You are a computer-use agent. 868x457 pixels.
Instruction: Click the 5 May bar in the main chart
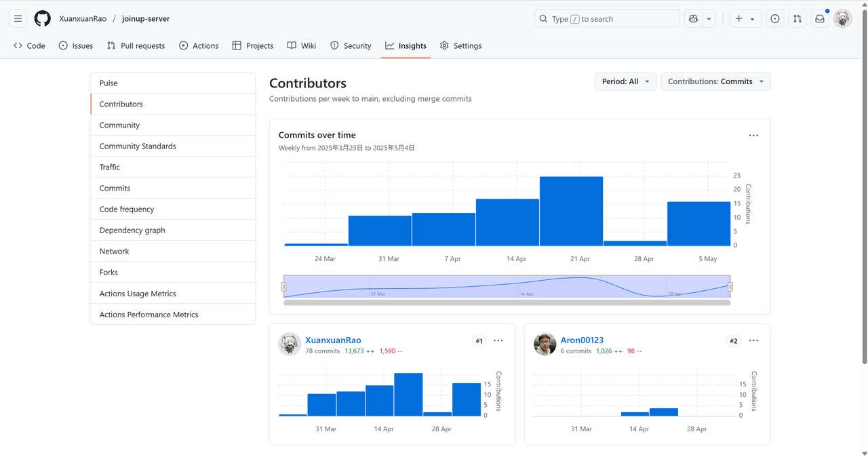(x=698, y=224)
